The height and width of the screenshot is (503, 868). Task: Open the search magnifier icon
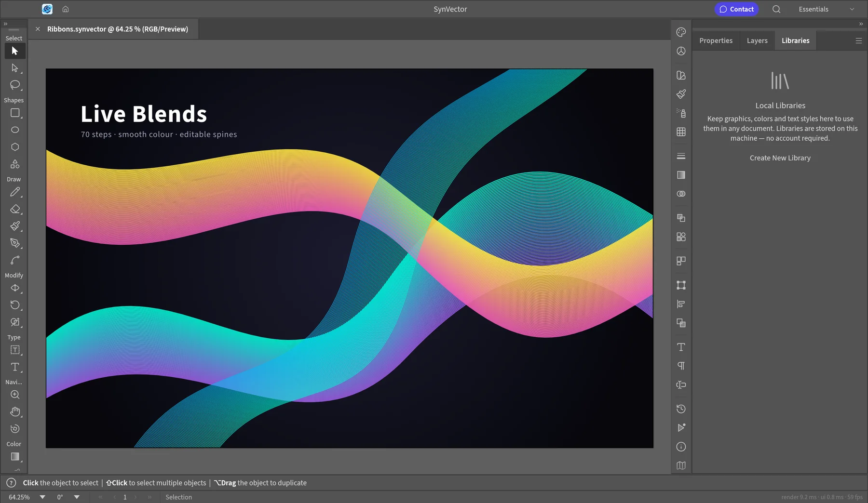776,9
